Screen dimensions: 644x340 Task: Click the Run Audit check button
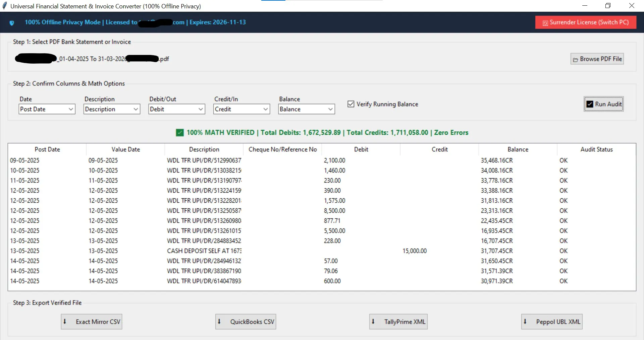(x=604, y=104)
